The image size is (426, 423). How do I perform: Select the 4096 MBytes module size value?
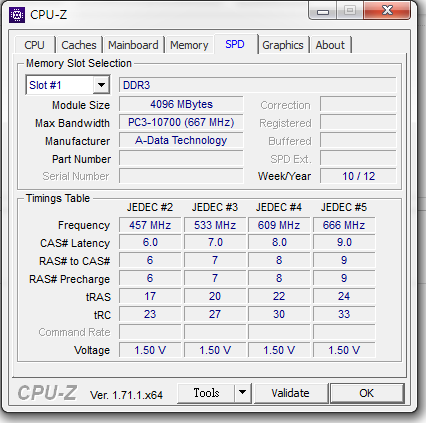click(x=181, y=104)
